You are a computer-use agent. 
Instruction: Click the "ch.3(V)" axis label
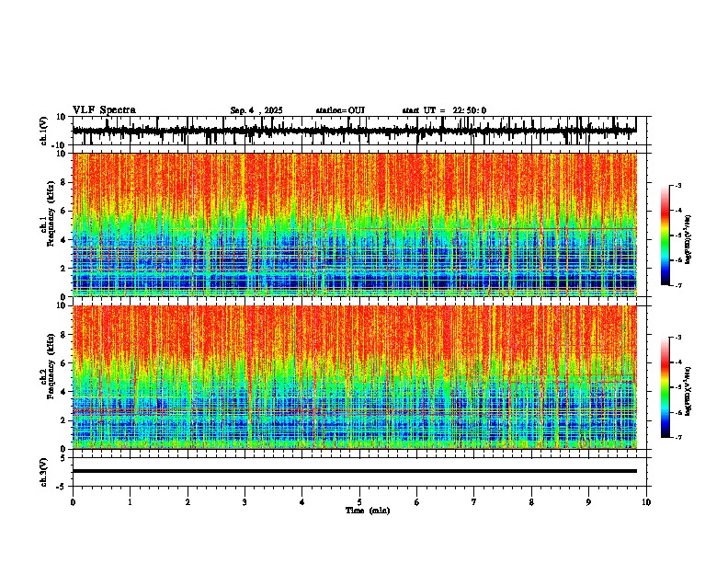[44, 472]
